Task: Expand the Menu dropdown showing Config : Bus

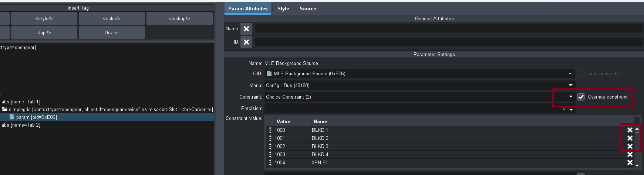Action: [570, 85]
